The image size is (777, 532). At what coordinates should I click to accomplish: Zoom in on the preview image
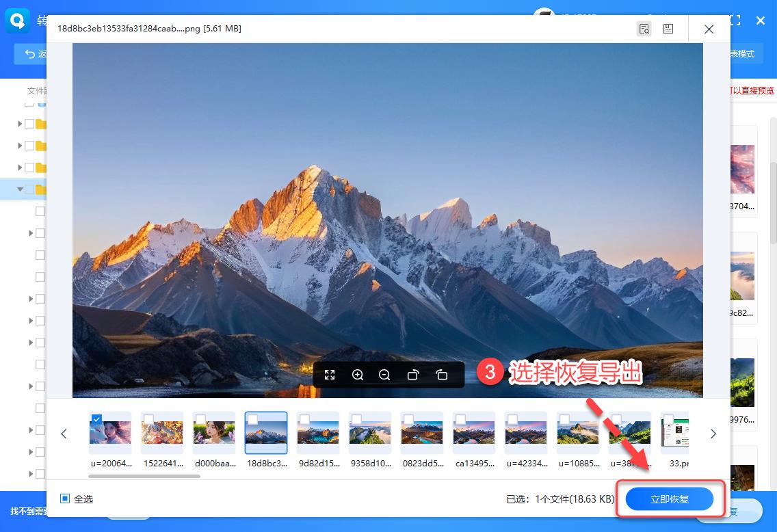coord(358,375)
